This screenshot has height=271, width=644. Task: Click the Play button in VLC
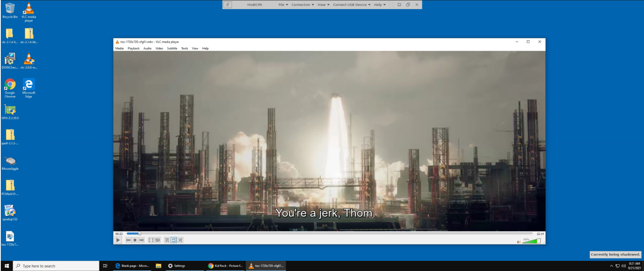[x=118, y=240]
